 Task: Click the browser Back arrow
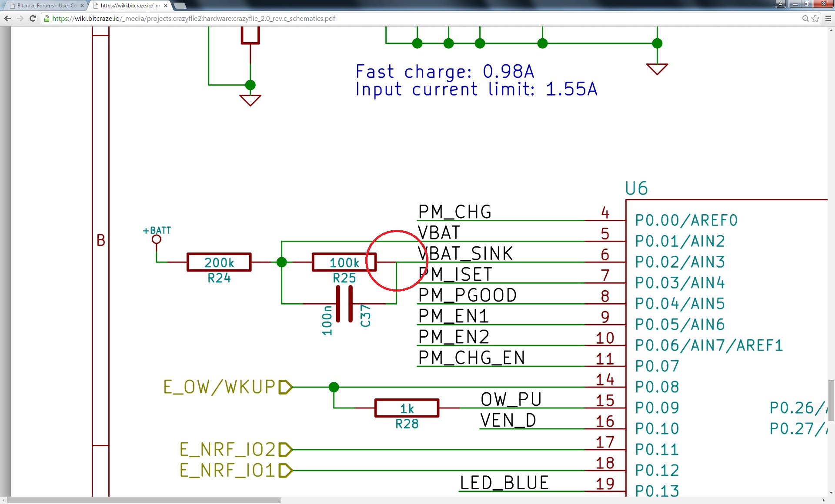[7, 19]
